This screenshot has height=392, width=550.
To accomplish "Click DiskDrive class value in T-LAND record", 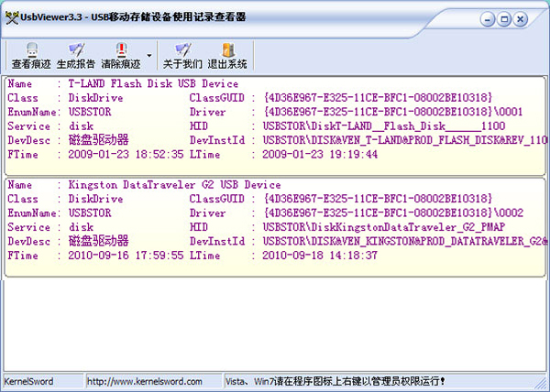I will pos(95,98).
